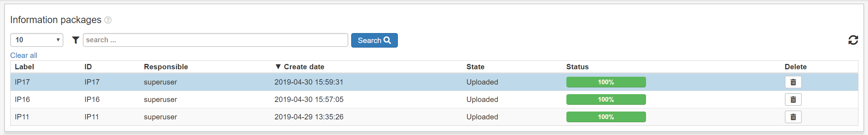Toggle sort arrow on Create date column
Image resolution: width=868 pixels, height=135 pixels.
[278, 67]
